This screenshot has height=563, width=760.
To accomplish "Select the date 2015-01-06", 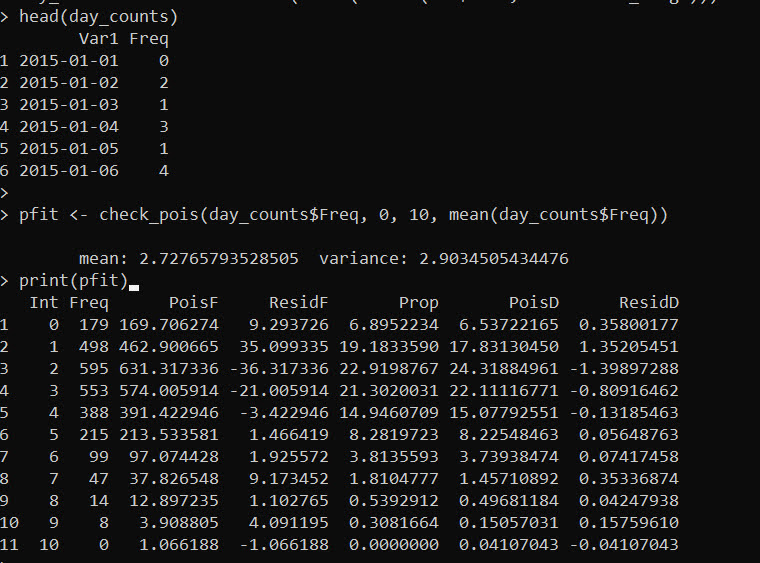I will 69,171.
